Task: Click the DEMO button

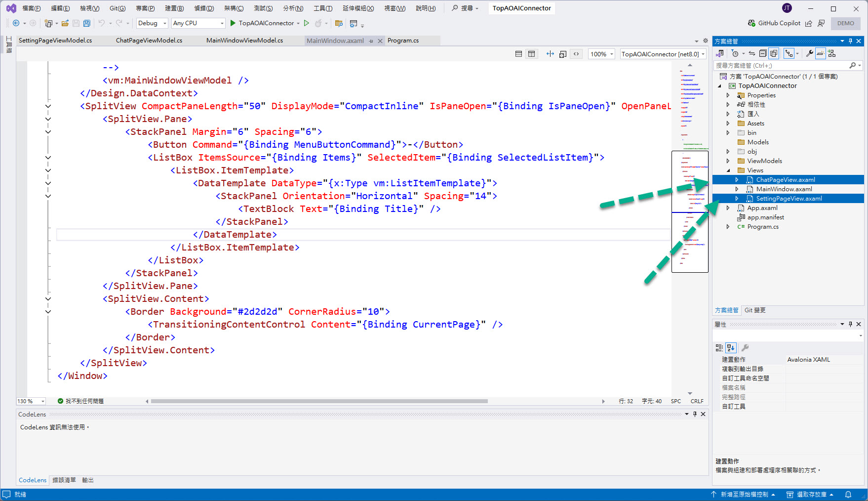Action: (846, 23)
